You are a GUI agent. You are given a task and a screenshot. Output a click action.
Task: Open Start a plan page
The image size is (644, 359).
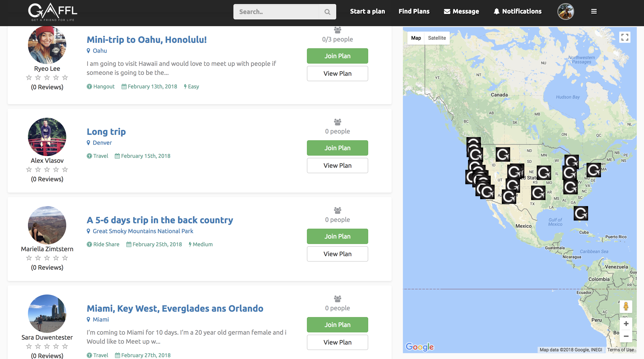coord(367,12)
